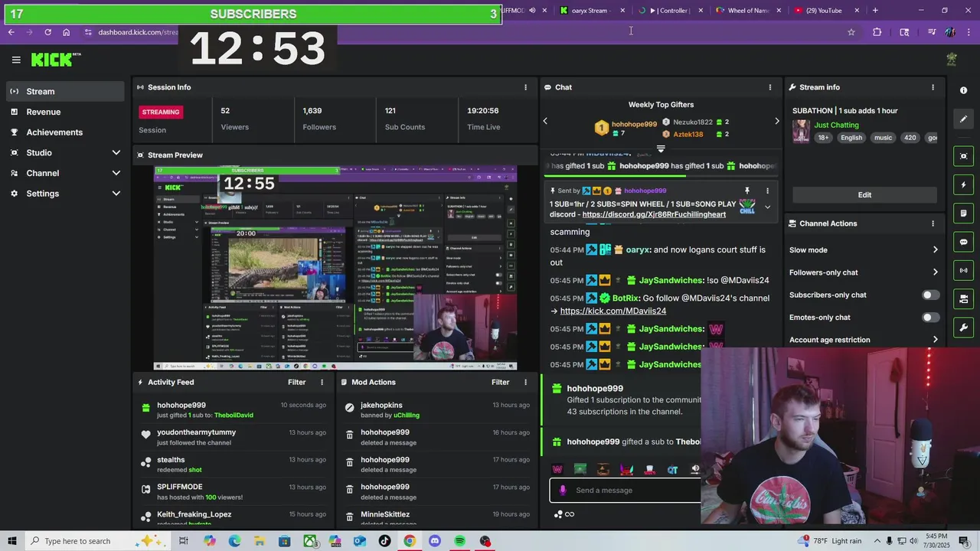The width and height of the screenshot is (980, 551).
Task: Click the info icon in right rail
Action: (x=963, y=90)
